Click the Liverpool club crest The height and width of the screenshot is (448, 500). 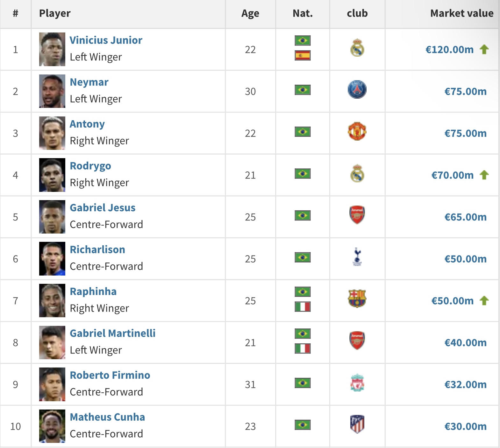[x=357, y=382]
